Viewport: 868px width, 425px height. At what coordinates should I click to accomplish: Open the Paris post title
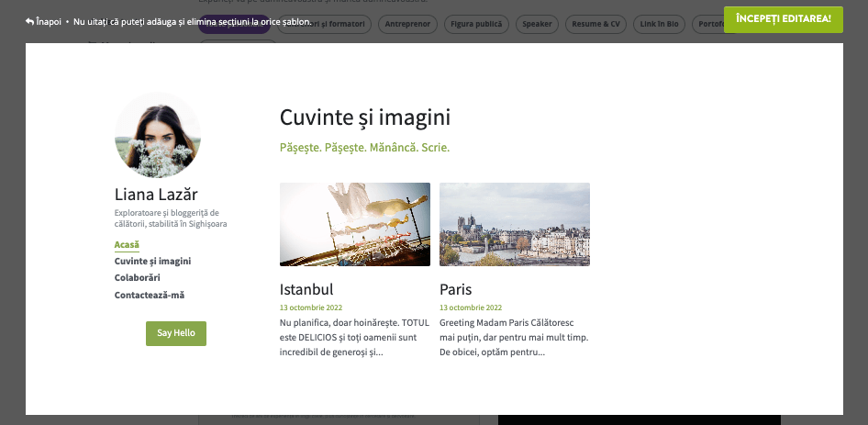click(456, 289)
